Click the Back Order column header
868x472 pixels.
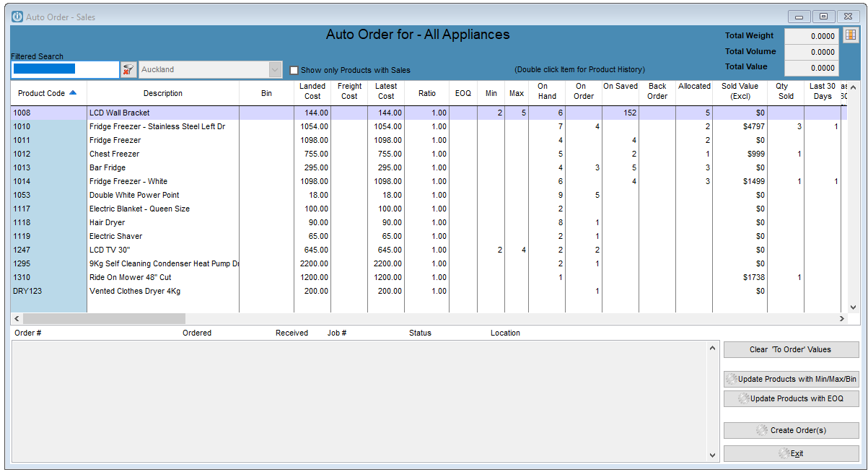[657, 91]
